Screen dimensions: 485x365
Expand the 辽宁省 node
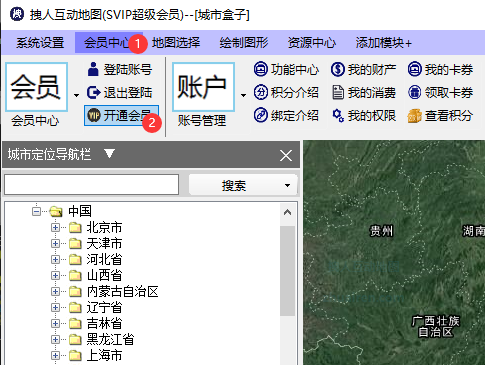tap(55, 307)
